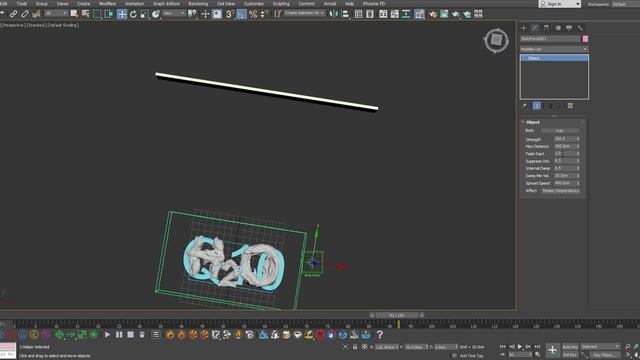Open the Align tool
The image size is (640, 360).
coord(346,14)
